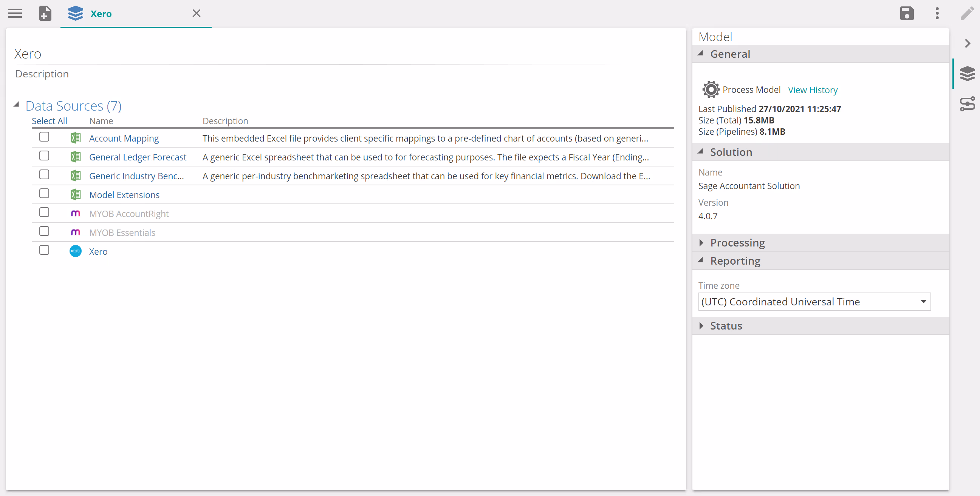This screenshot has width=980, height=496.
Task: Click the Select All link
Action: click(49, 121)
